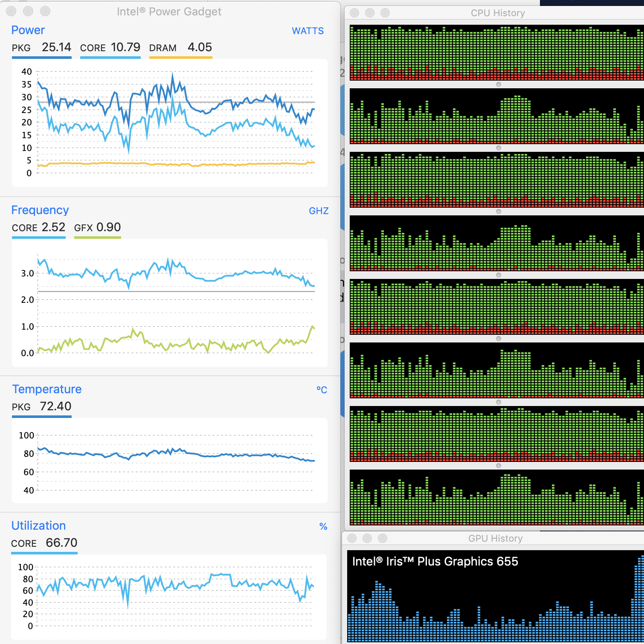Image resolution: width=644 pixels, height=644 pixels.
Task: Click the "%" unit label for Utilization
Action: (x=323, y=527)
